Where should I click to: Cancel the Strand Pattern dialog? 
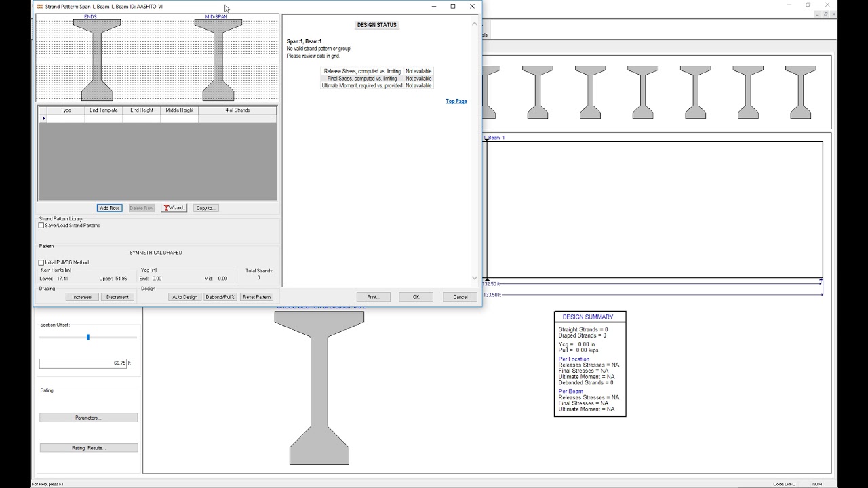point(460,297)
